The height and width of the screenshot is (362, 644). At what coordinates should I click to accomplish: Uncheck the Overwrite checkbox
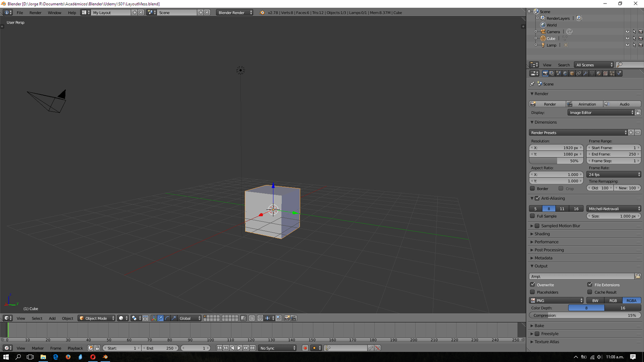click(532, 285)
